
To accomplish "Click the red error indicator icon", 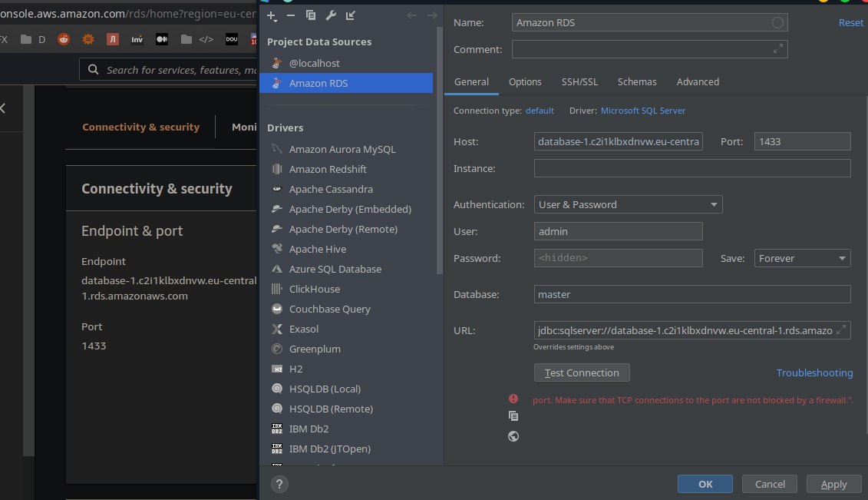I will tap(513, 399).
